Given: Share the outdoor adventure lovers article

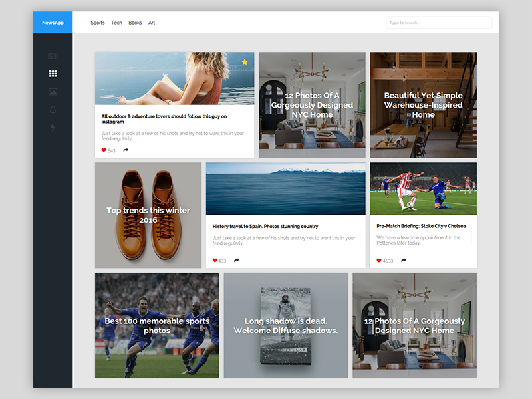Looking at the screenshot, I should [126, 150].
